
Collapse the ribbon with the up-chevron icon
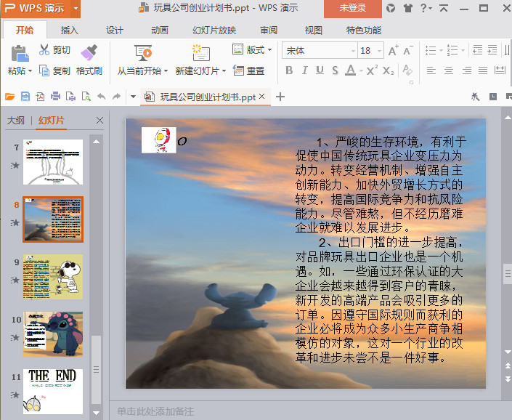tap(444, 8)
